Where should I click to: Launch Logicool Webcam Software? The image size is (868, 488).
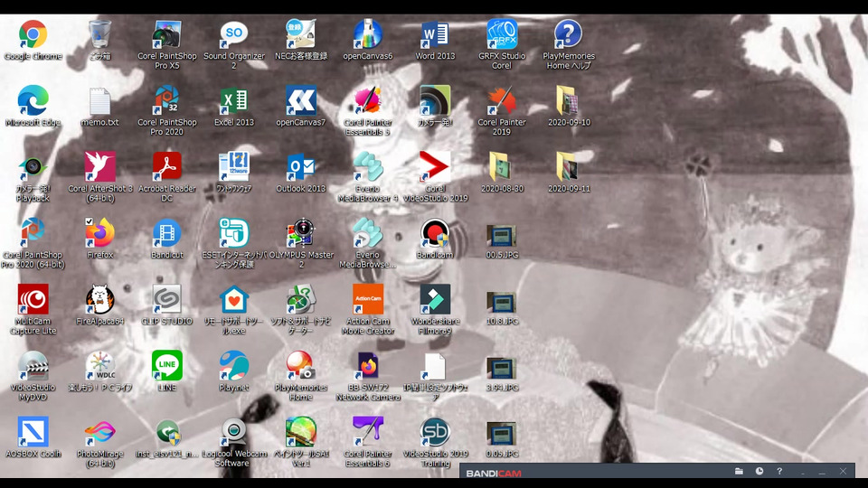coord(233,433)
